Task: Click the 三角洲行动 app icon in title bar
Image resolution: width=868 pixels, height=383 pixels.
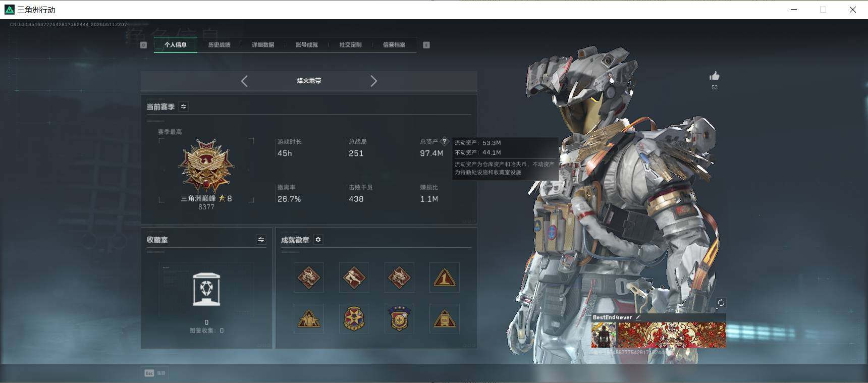Action: [10, 10]
